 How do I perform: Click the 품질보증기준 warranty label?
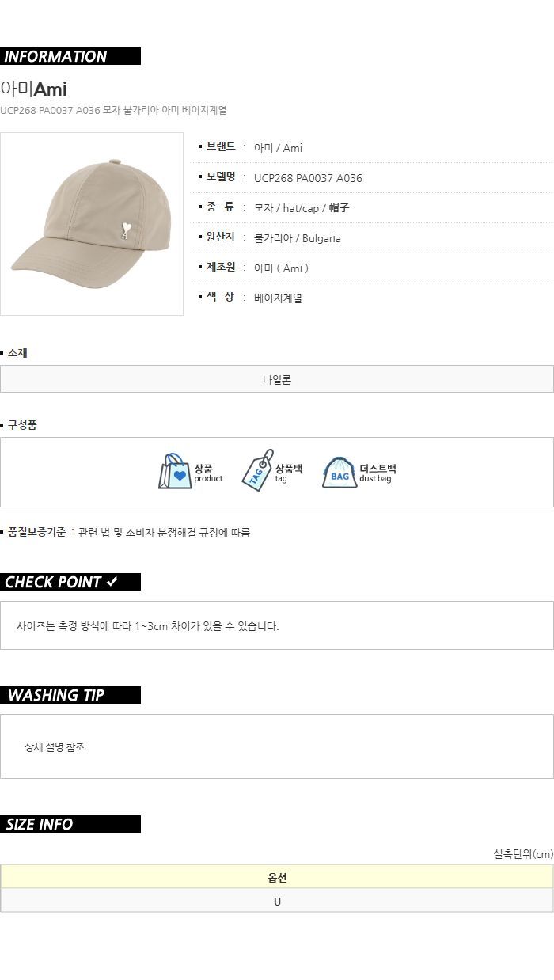36,533
